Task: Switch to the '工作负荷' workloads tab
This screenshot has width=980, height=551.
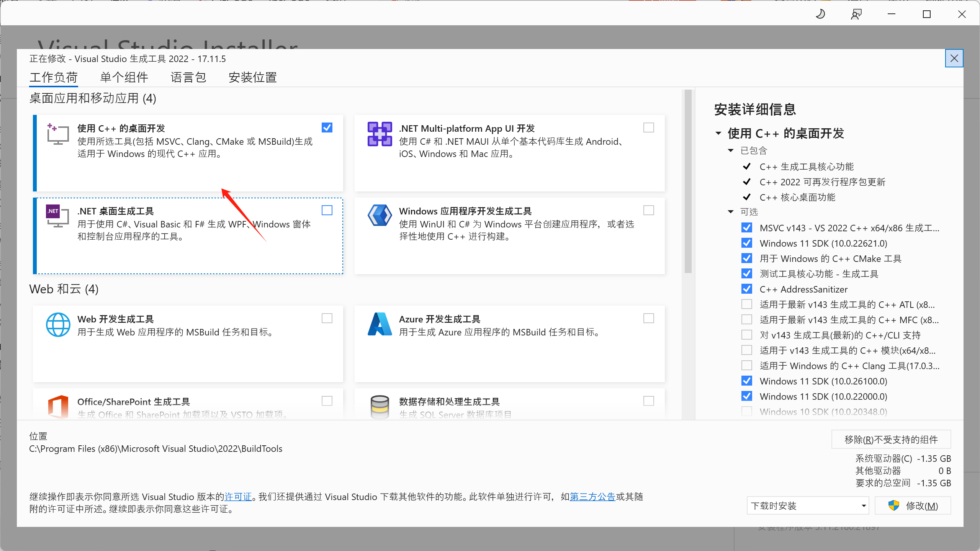Action: point(54,77)
